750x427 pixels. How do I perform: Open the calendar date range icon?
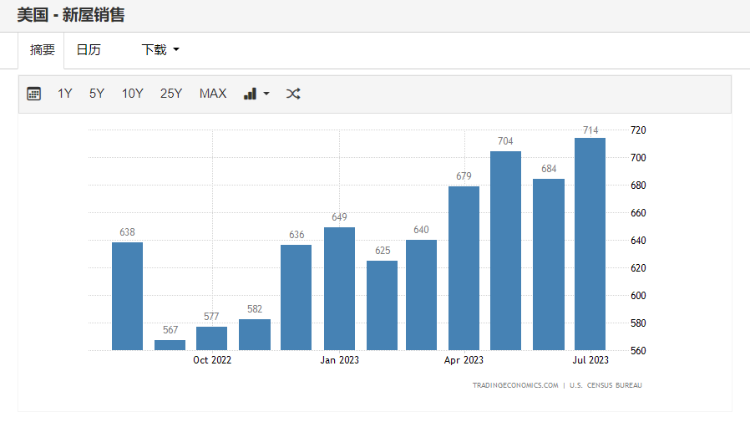click(x=33, y=94)
